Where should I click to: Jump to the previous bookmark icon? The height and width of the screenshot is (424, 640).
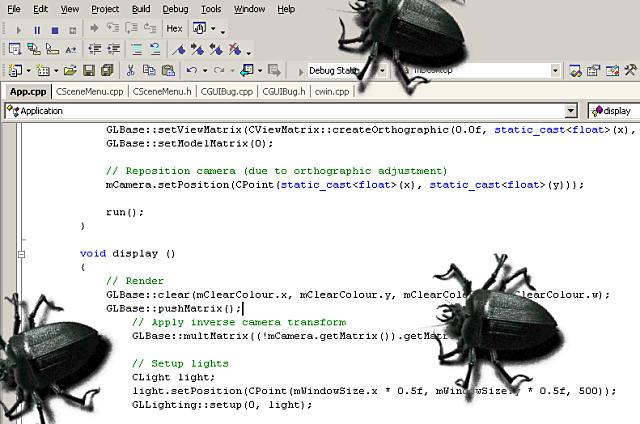coord(216,50)
